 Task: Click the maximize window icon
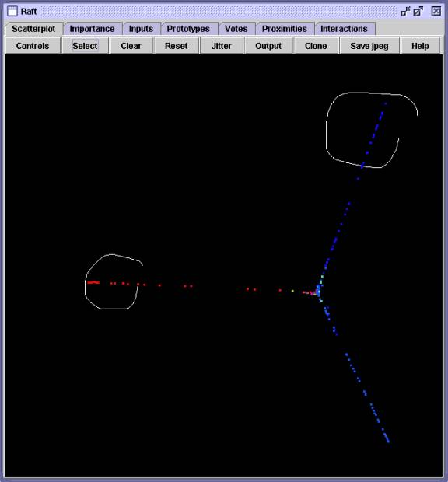click(x=418, y=12)
